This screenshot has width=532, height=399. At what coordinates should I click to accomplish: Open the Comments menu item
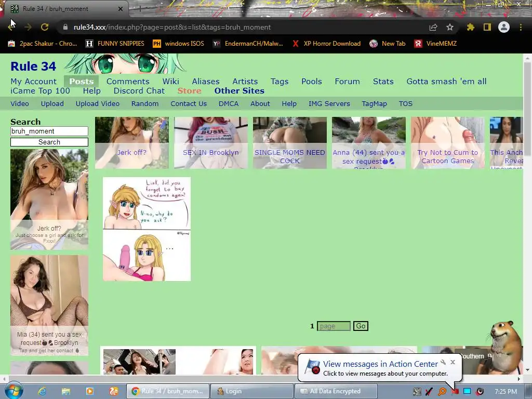click(x=128, y=82)
